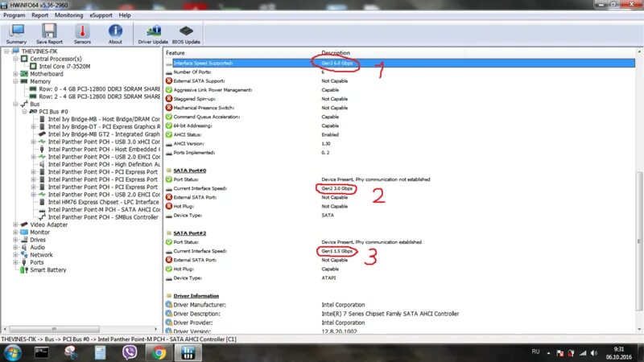Select the Row: 0 memory module

99,89
